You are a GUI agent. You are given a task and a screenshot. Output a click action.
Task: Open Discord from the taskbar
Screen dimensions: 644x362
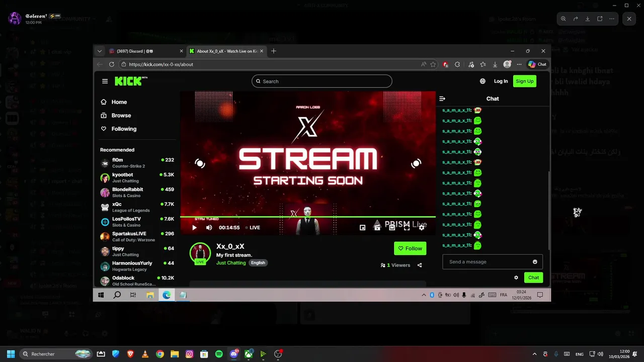(234, 354)
